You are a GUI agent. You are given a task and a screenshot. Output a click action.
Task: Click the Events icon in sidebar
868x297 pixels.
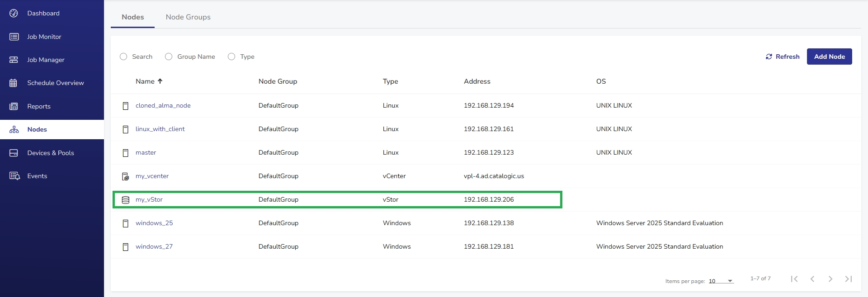coord(14,176)
